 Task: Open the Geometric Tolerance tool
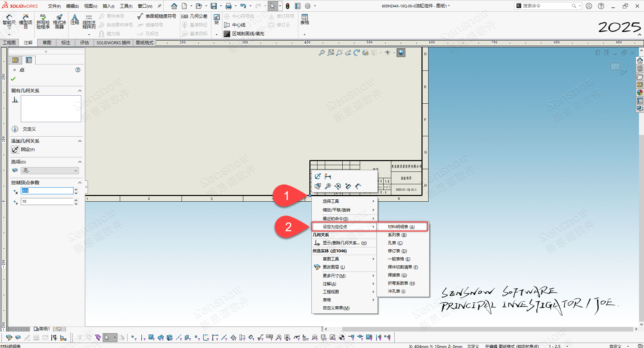coord(194,16)
